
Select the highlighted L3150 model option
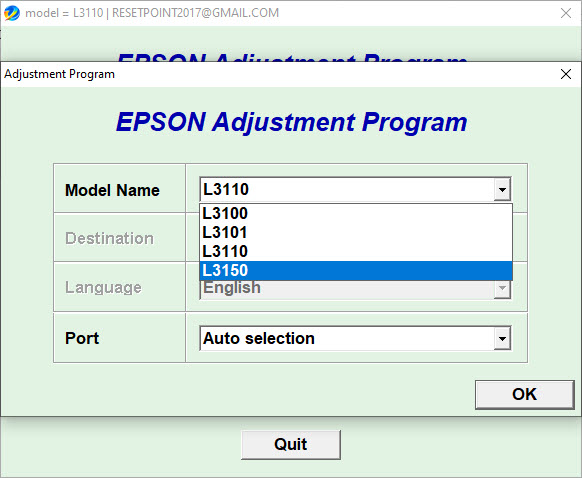point(356,270)
